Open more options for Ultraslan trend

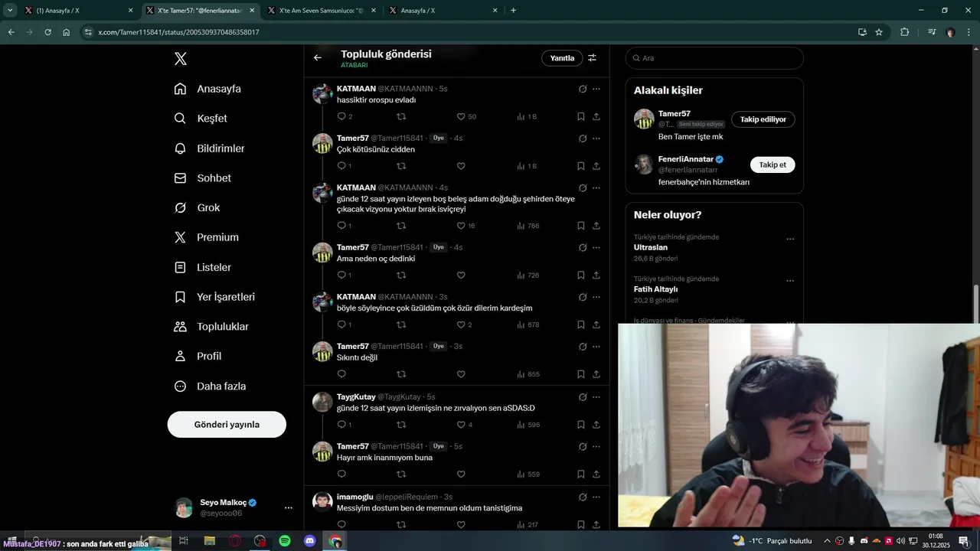click(x=790, y=239)
